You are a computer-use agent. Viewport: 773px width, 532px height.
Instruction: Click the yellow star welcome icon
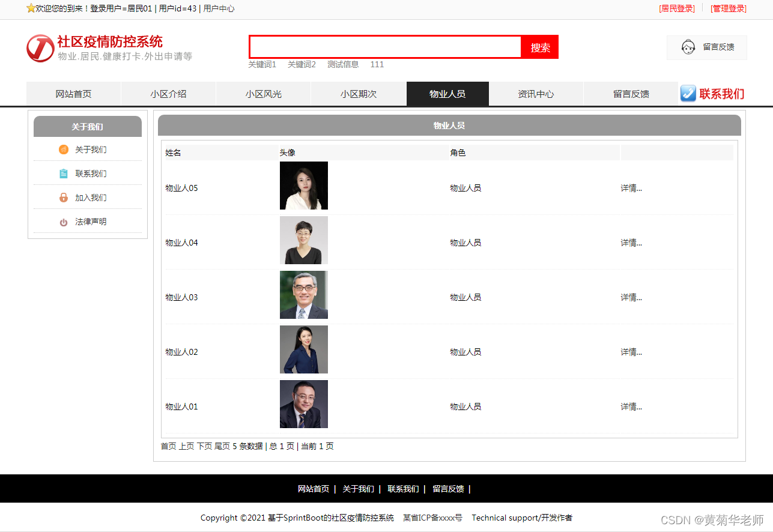[31, 8]
